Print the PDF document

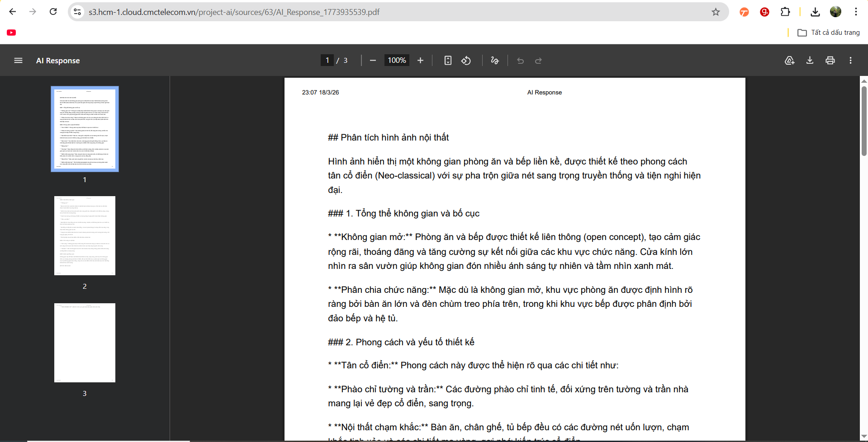pyautogui.click(x=830, y=61)
